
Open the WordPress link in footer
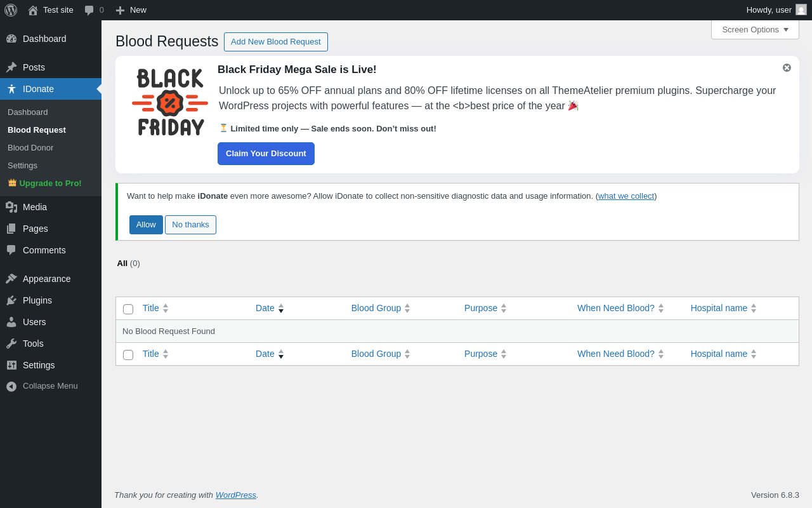[236, 495]
